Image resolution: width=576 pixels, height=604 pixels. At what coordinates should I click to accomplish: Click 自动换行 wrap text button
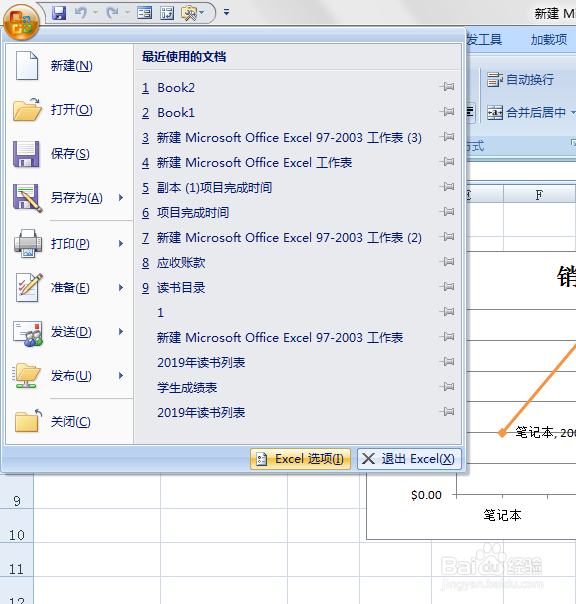(x=520, y=80)
